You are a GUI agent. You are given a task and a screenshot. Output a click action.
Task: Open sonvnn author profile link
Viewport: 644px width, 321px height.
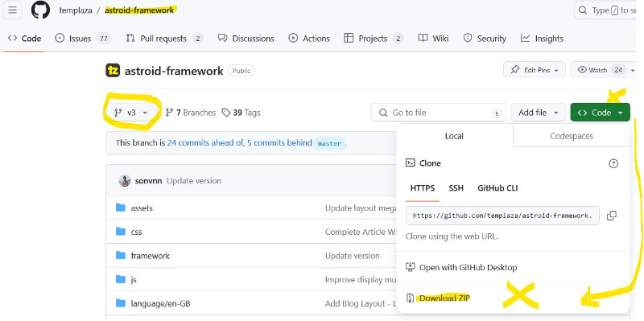click(x=148, y=181)
